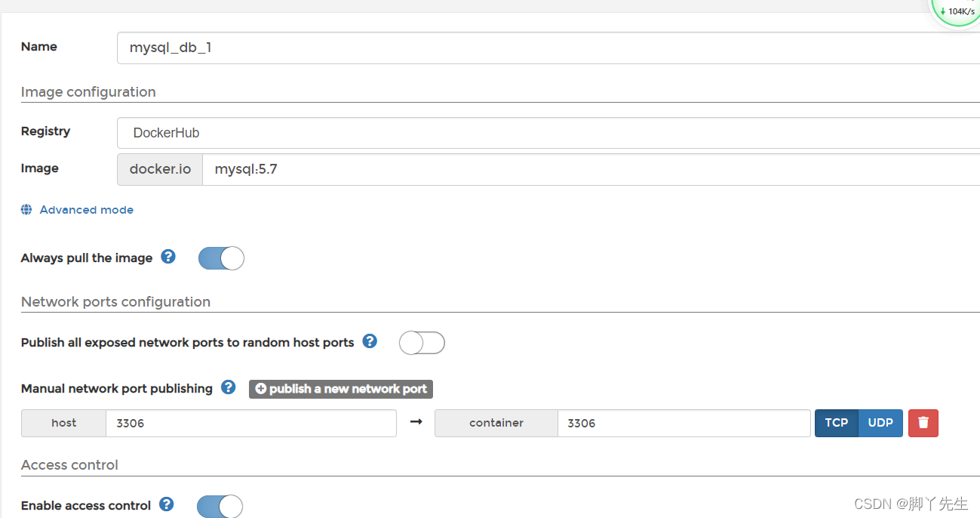
Task: Click help icon beside Publish all exposed ports
Action: click(370, 341)
